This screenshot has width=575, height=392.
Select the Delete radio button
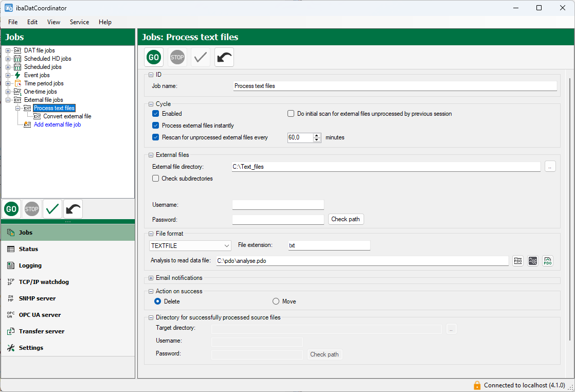158,301
